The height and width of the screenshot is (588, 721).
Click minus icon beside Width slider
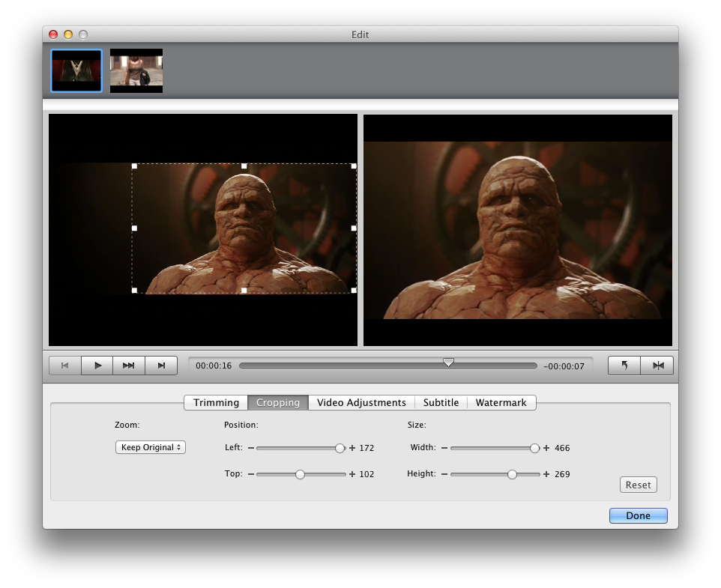[x=444, y=448]
